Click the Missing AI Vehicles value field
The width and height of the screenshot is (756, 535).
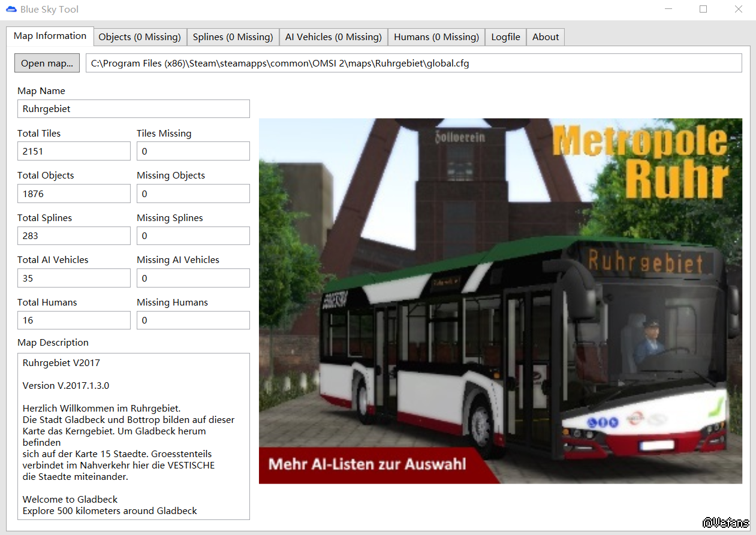[193, 278]
